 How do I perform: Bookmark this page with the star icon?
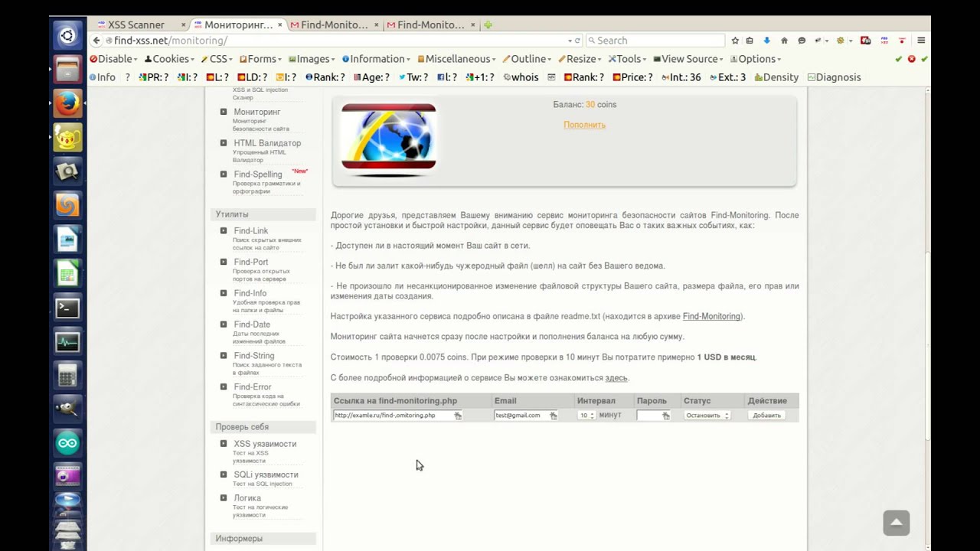(735, 41)
